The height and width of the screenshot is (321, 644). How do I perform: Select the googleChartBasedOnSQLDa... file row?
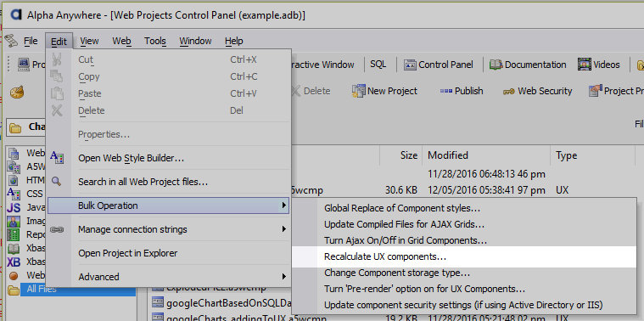(x=221, y=303)
